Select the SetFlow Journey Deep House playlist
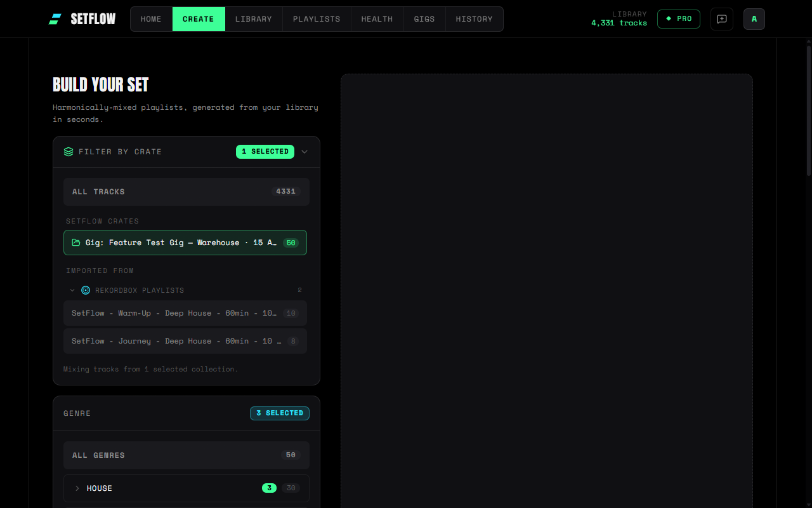The height and width of the screenshot is (508, 812). (185, 341)
